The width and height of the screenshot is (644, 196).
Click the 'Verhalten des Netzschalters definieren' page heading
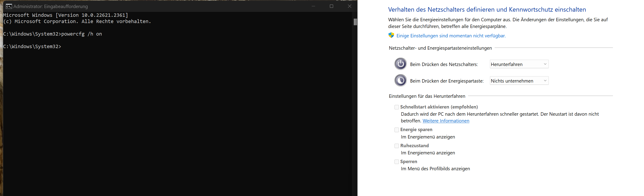[x=487, y=9]
